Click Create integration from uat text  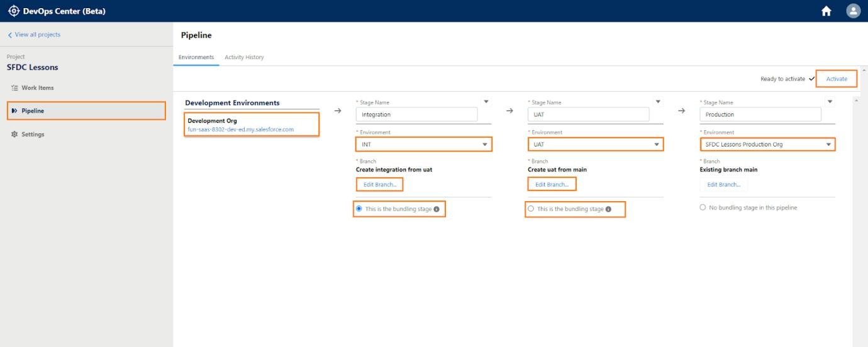(x=394, y=170)
